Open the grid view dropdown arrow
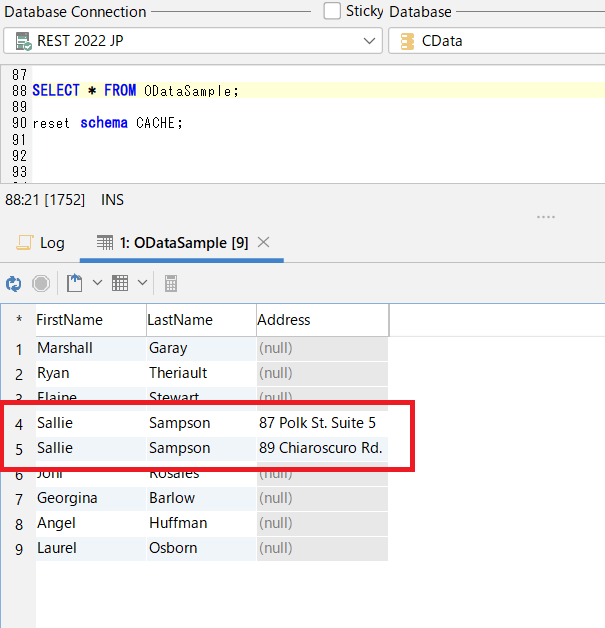 (143, 283)
